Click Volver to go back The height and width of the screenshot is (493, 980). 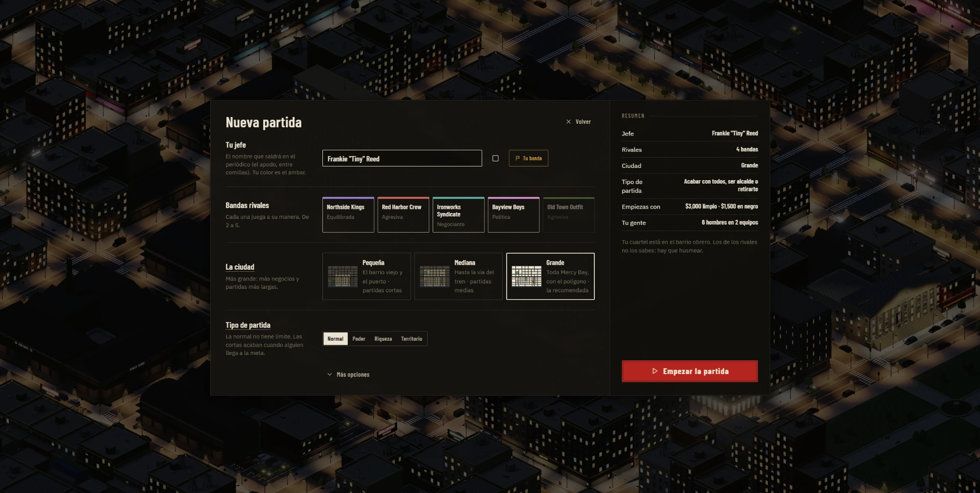[578, 122]
